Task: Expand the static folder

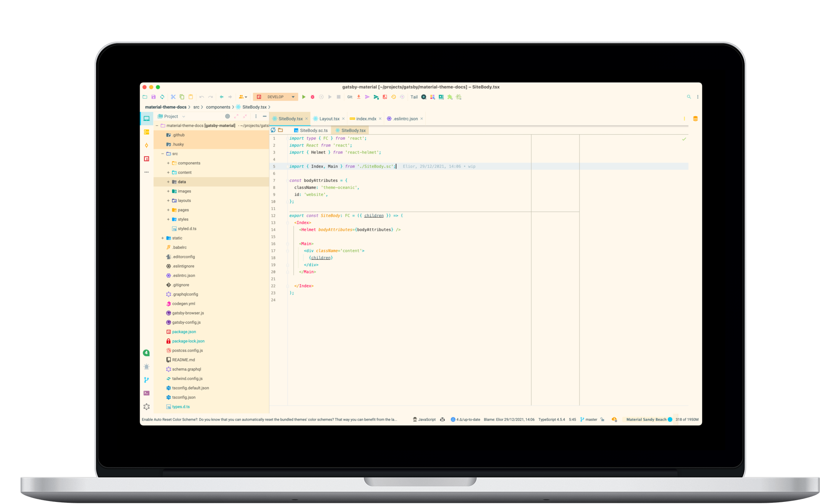Action: 163,238
